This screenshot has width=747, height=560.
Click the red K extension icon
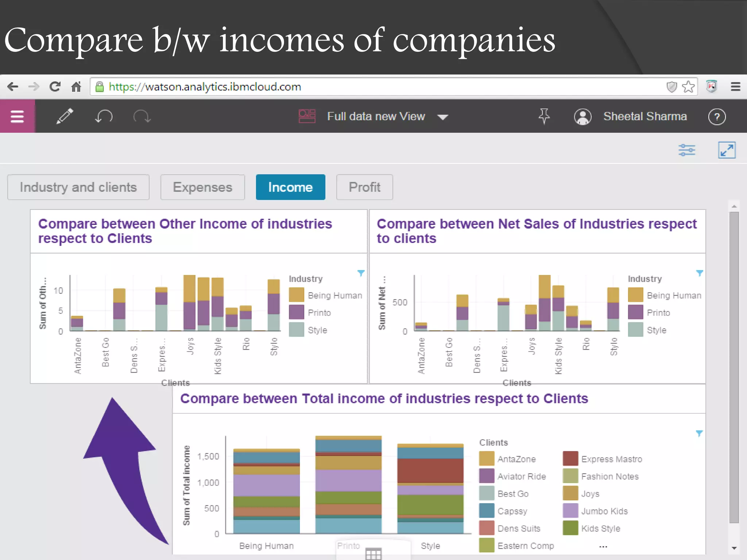pyautogui.click(x=712, y=86)
